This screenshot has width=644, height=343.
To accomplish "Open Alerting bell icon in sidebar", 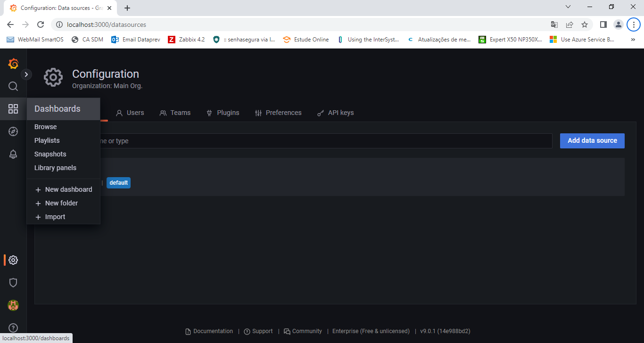I will (x=13, y=154).
